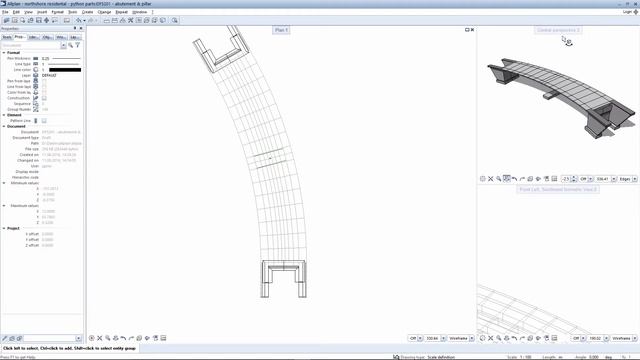Click zoom-all icon in perspective view toolbar
Image resolution: width=640 pixels, height=360 pixels.
coord(483,179)
